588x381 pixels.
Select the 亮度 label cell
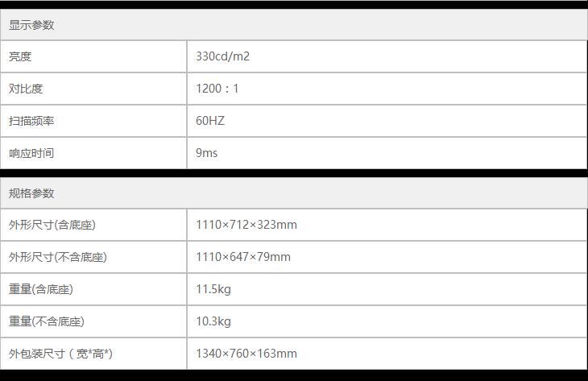coord(21,56)
